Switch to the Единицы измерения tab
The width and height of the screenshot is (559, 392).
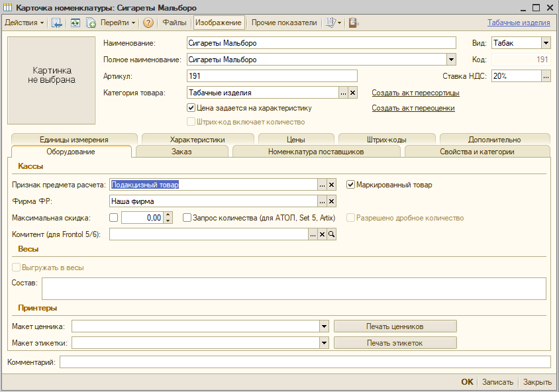pyautogui.click(x=74, y=139)
